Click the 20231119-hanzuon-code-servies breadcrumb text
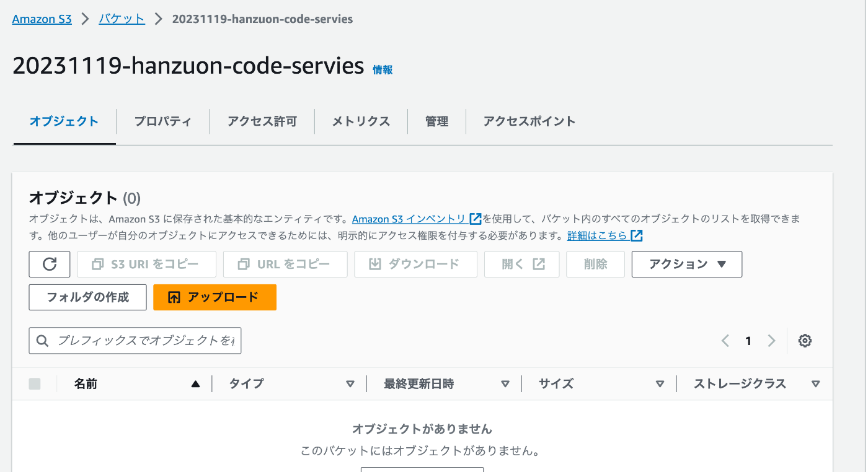Image resolution: width=868 pixels, height=472 pixels. point(262,19)
